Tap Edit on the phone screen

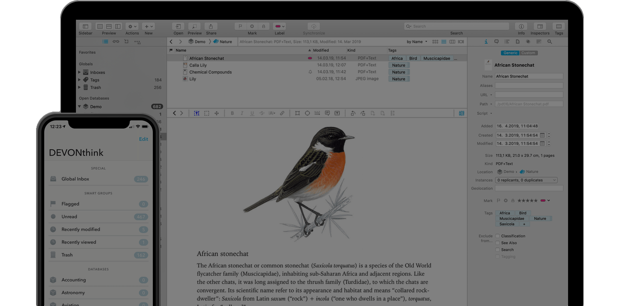143,139
